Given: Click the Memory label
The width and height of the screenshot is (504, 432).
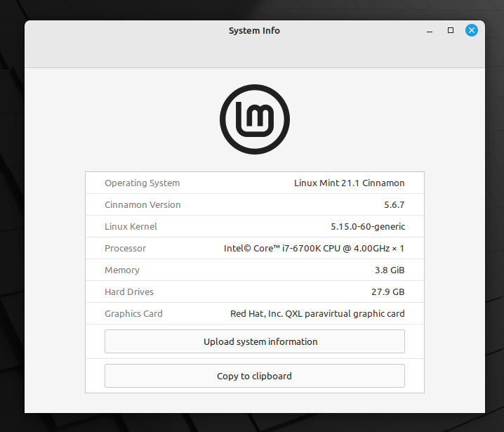Looking at the screenshot, I should tap(122, 270).
